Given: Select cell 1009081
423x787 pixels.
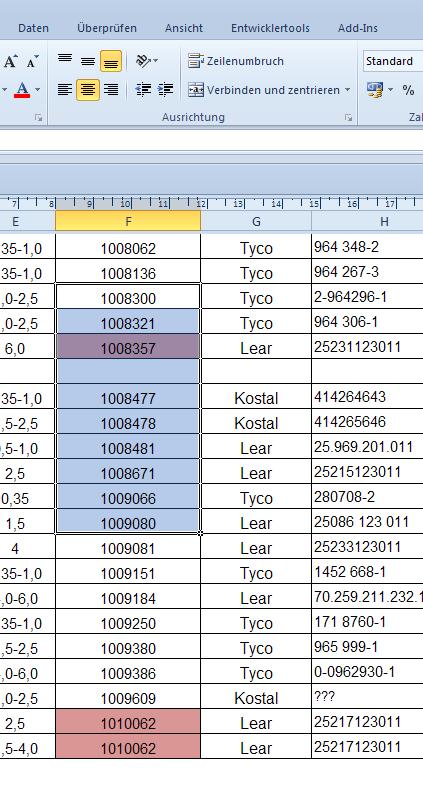Looking at the screenshot, I should pyautogui.click(x=128, y=548).
